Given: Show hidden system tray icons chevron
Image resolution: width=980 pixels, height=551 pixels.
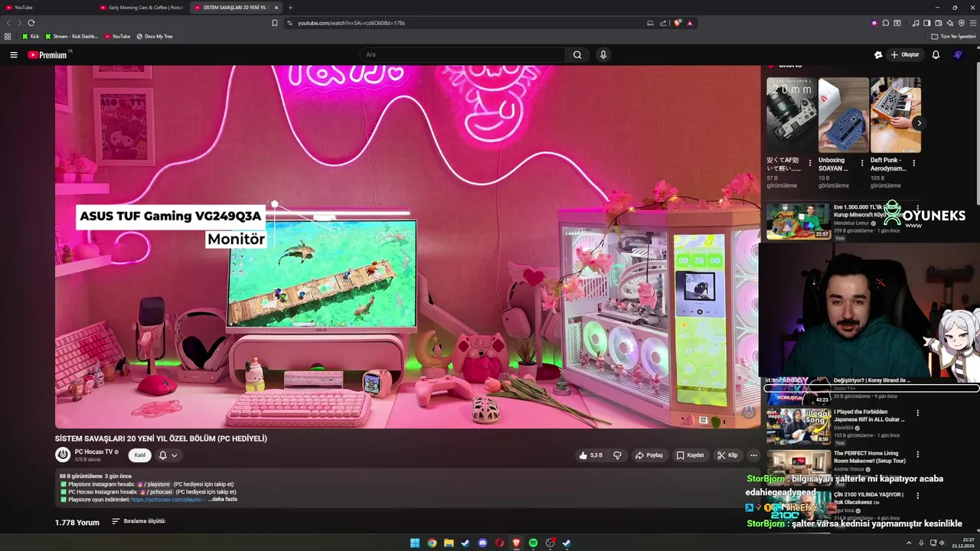Looking at the screenshot, I should pos(910,543).
